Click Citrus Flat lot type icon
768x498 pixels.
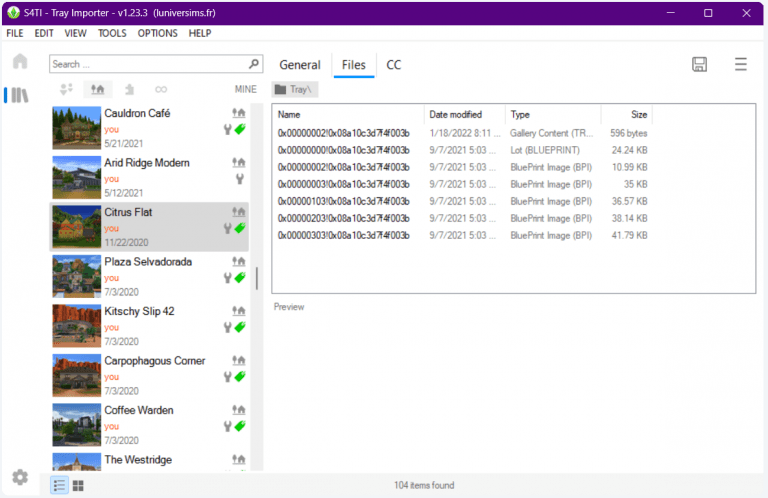[x=239, y=212]
